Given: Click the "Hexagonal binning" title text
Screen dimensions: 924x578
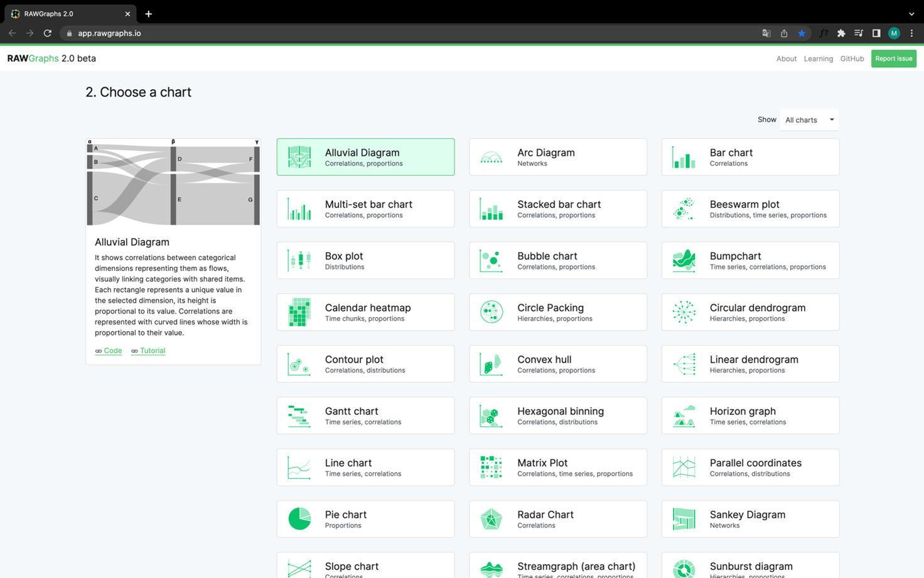Looking at the screenshot, I should pyautogui.click(x=561, y=411).
